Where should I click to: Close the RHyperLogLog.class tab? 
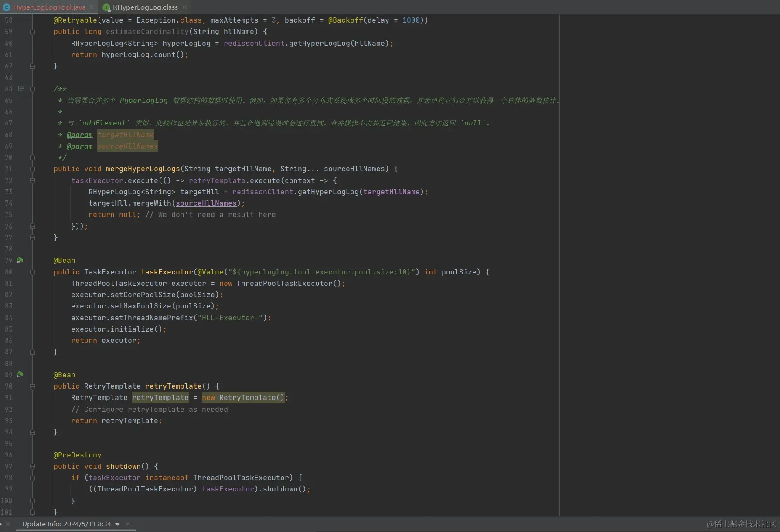pos(184,7)
